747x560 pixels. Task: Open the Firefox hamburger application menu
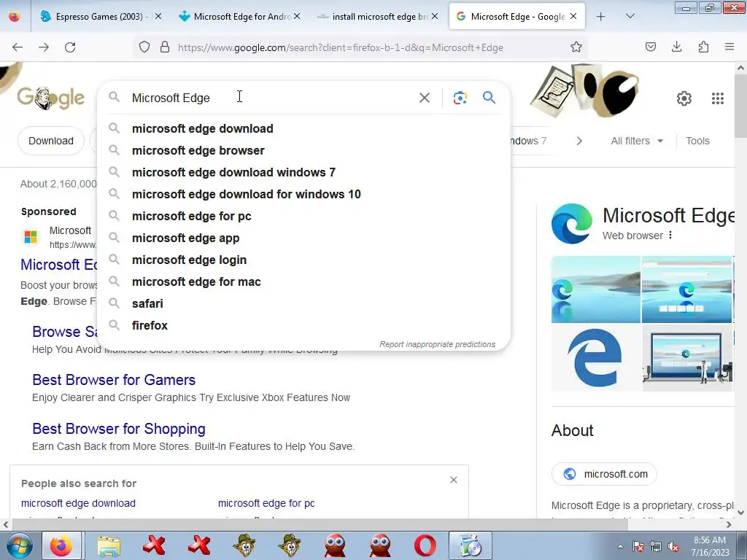pyautogui.click(x=729, y=47)
